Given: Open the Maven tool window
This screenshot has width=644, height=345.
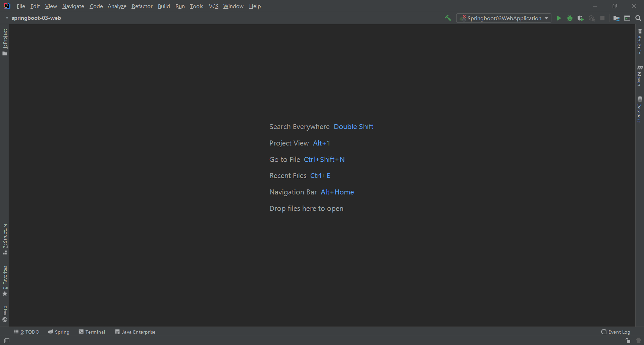Looking at the screenshot, I should click(x=640, y=76).
